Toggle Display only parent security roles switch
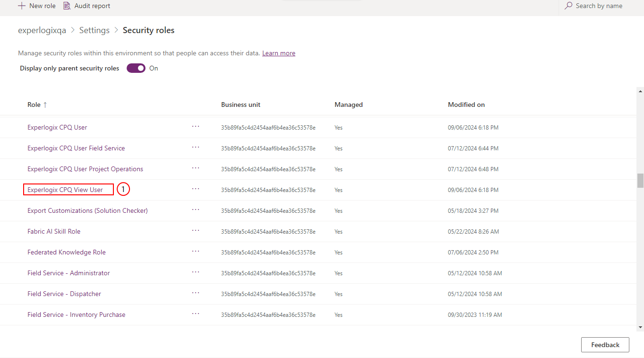Image resolution: width=644 pixels, height=358 pixels. pos(136,68)
